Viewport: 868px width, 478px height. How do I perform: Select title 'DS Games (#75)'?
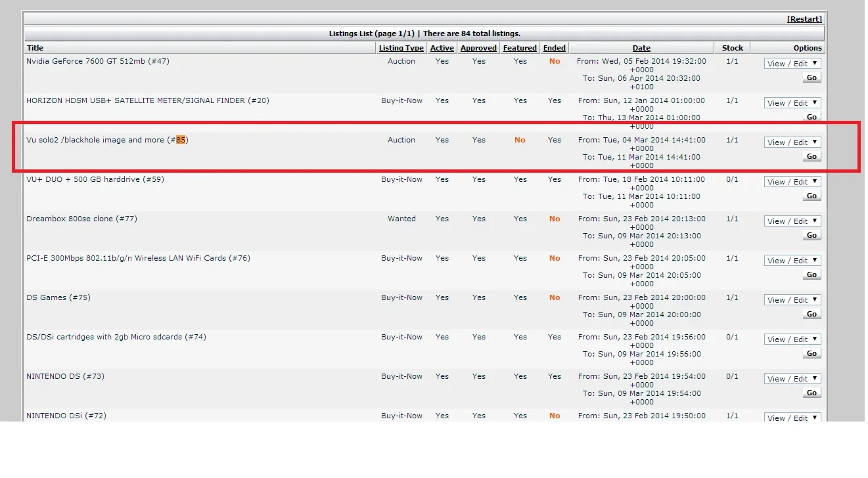coord(58,297)
